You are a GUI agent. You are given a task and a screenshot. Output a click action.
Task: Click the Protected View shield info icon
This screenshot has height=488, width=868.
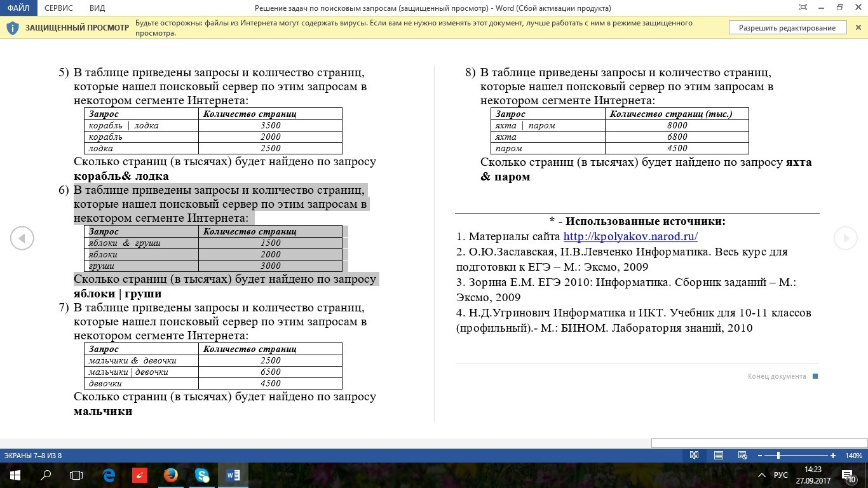point(12,27)
